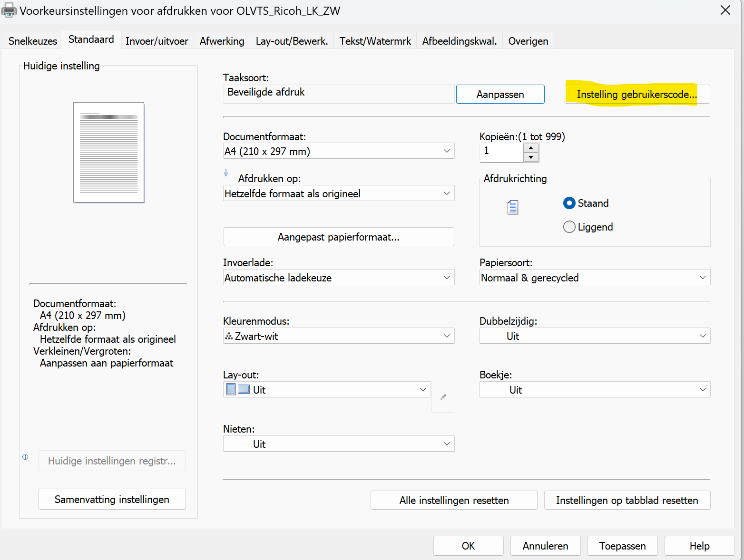Expand the Kleurenmodus dropdown

(x=338, y=336)
